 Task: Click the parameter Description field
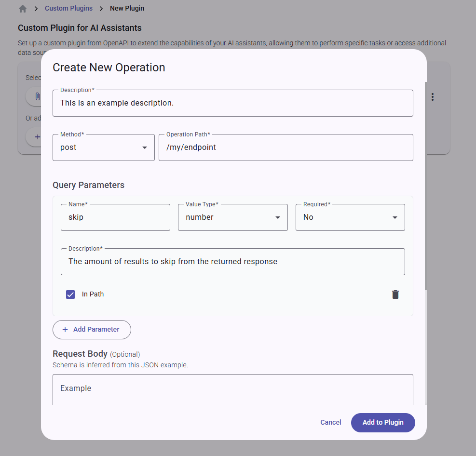pyautogui.click(x=233, y=262)
